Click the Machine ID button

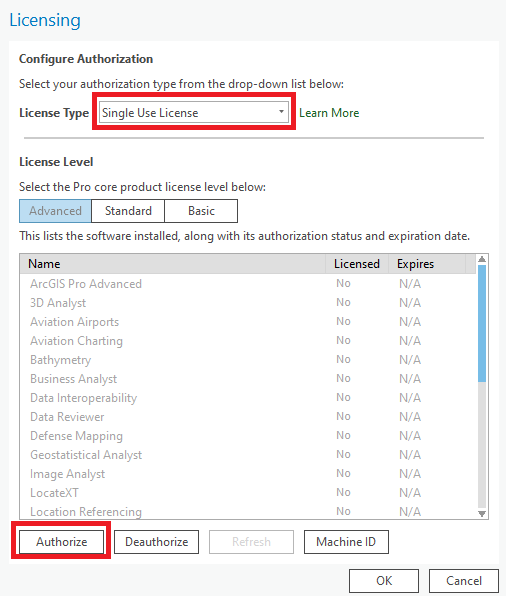click(346, 542)
